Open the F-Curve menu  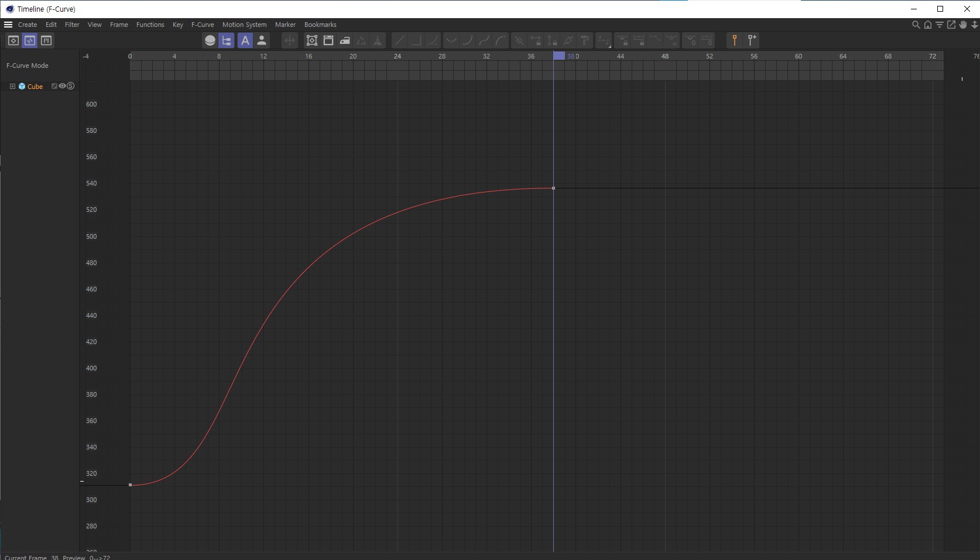[x=203, y=25]
